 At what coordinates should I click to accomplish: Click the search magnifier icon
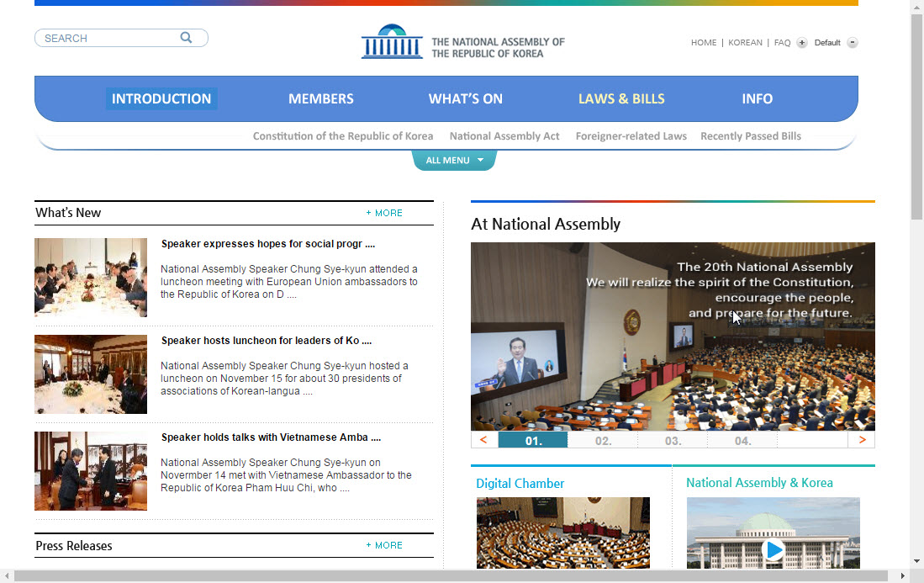click(x=186, y=38)
